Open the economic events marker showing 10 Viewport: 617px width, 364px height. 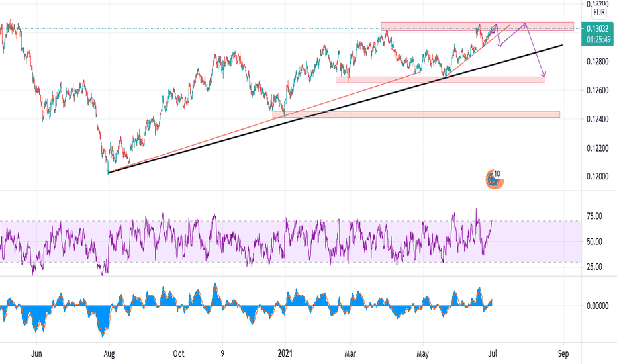(x=495, y=179)
